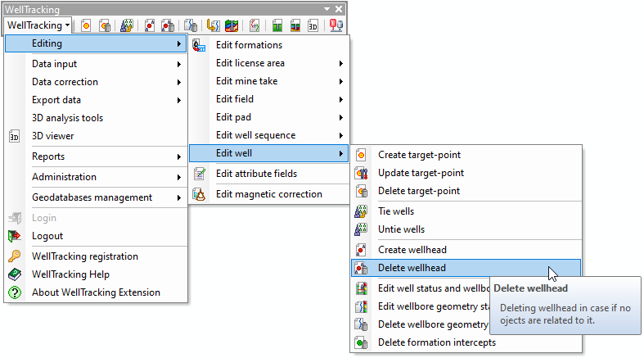Viewport: 644px width, 358px height.
Task: Click Edit well status icon
Action: pos(361,288)
